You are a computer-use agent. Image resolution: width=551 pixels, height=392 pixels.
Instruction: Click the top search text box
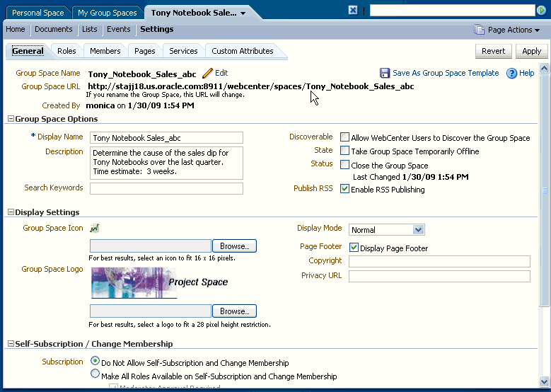coord(452,11)
